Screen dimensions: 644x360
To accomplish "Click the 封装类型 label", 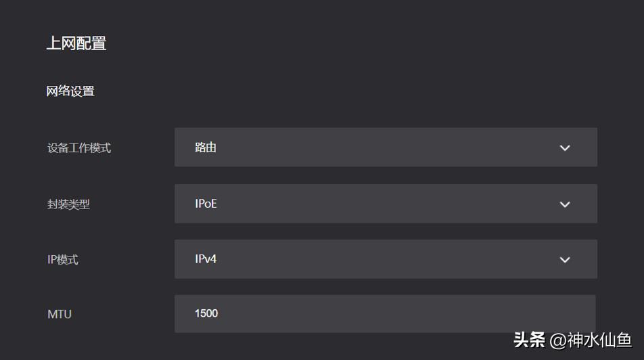I will click(x=69, y=204).
